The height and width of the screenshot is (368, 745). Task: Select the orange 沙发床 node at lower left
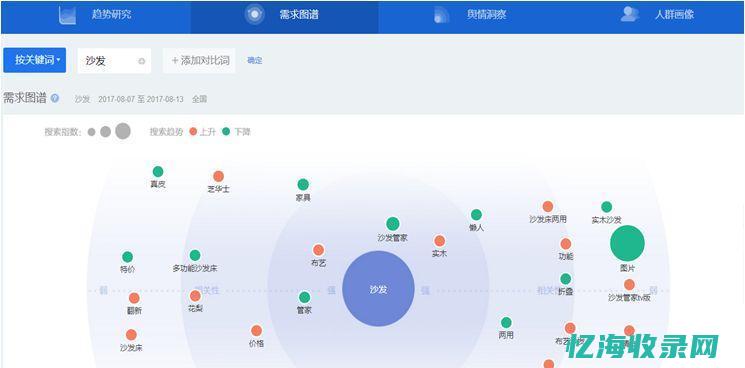131,335
